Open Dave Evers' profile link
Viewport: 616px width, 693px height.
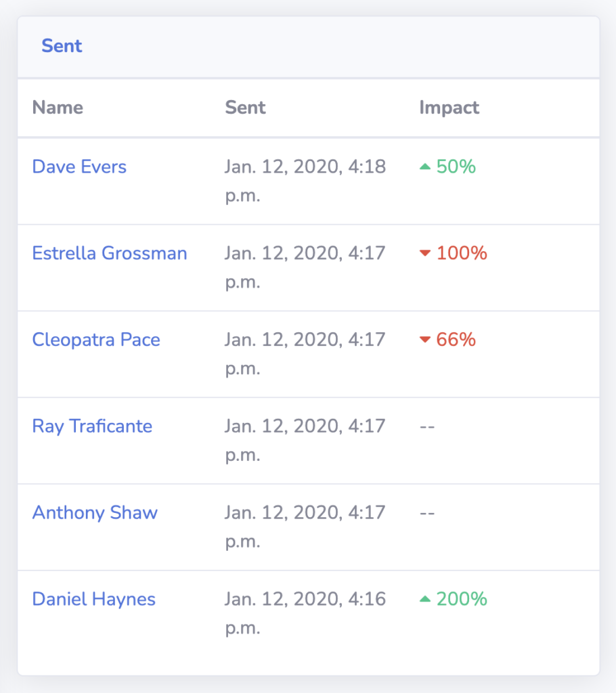[x=79, y=166]
